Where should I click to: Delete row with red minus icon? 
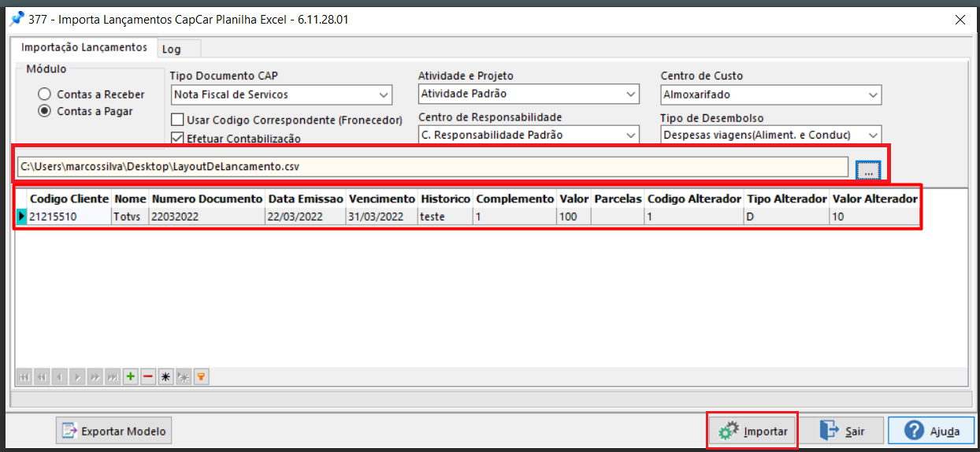click(x=148, y=377)
